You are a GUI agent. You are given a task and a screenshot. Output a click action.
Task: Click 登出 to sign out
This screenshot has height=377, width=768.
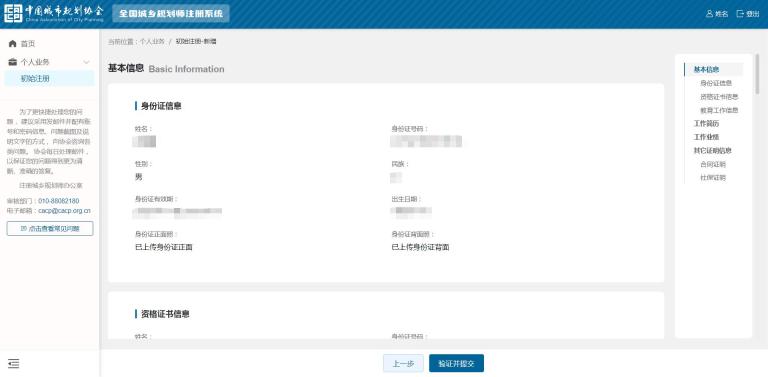(752, 14)
